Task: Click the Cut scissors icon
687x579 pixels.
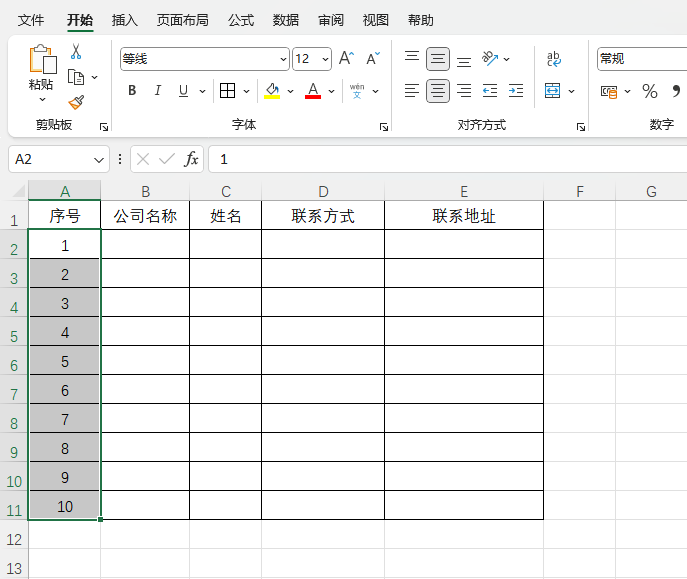Action: pos(76,51)
